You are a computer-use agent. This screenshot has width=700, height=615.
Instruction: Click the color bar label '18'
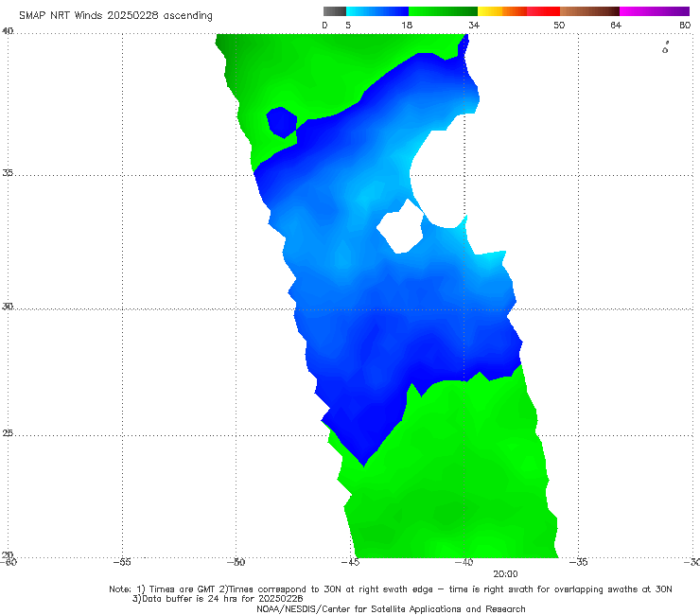(407, 25)
